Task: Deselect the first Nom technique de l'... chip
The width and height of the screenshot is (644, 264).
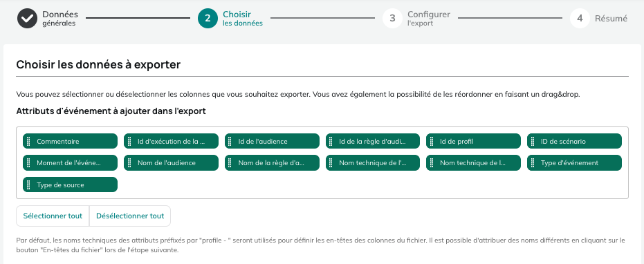Action: pyautogui.click(x=373, y=162)
